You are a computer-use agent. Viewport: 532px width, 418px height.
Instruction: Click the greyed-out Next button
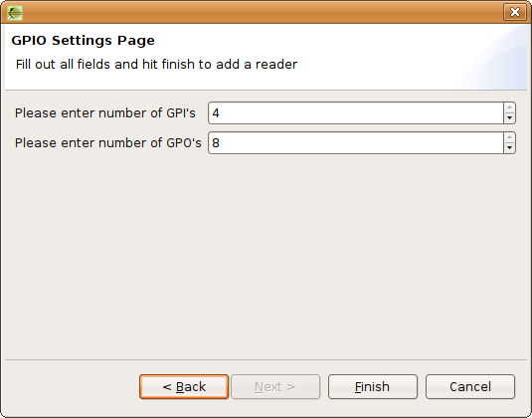pyautogui.click(x=275, y=387)
